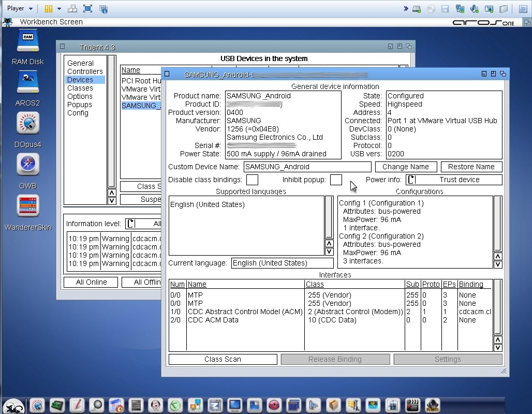Click the calculator icon in the dock
This screenshot has height=414, width=532.
click(x=136, y=405)
